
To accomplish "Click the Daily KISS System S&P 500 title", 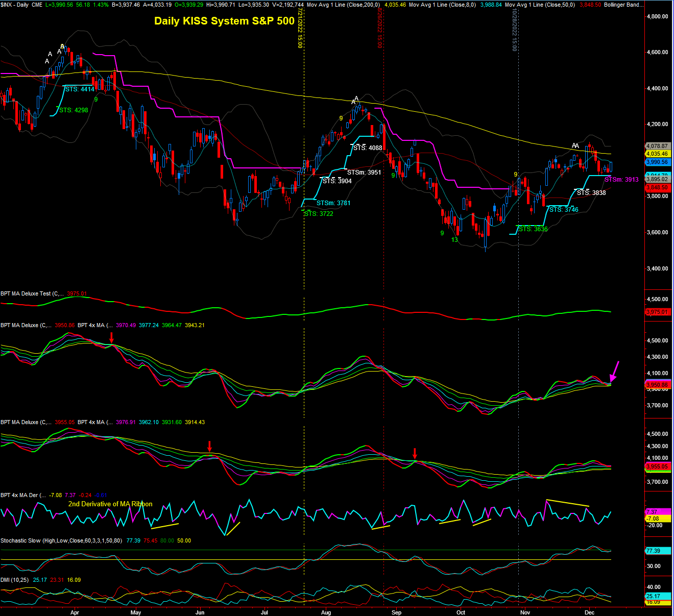I will pos(224,21).
